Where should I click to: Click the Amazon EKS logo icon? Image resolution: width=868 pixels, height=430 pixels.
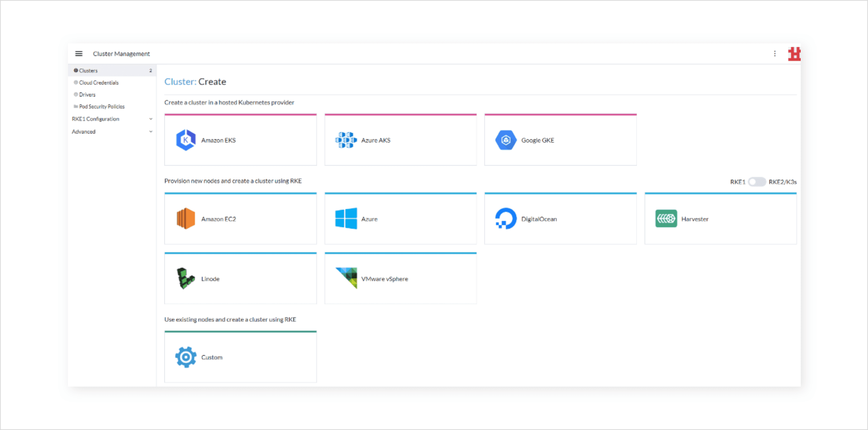186,140
